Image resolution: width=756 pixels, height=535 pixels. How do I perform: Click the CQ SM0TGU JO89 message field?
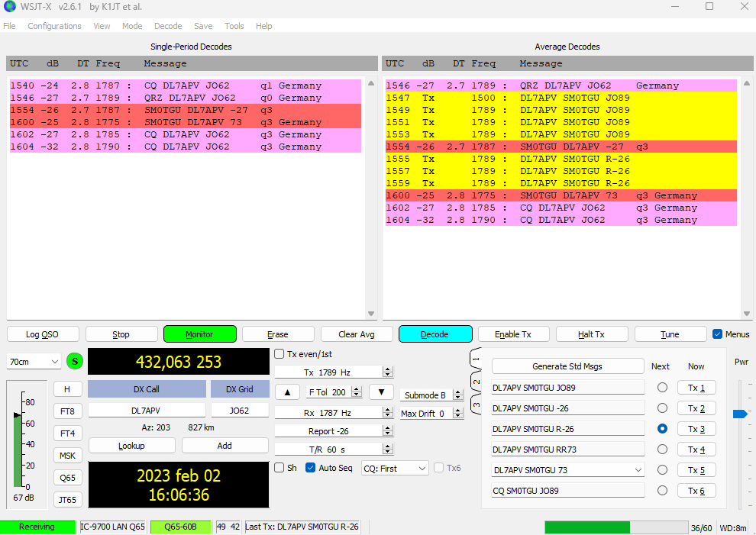pyautogui.click(x=568, y=491)
